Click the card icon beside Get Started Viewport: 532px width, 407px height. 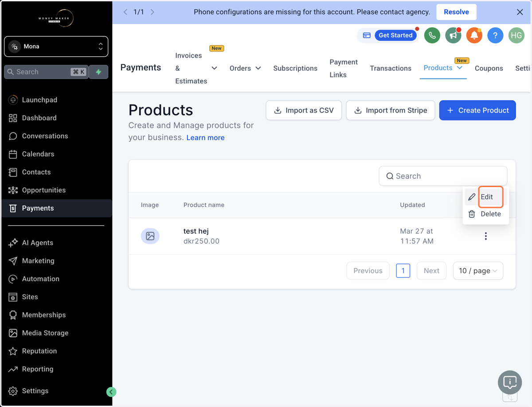pyautogui.click(x=367, y=35)
